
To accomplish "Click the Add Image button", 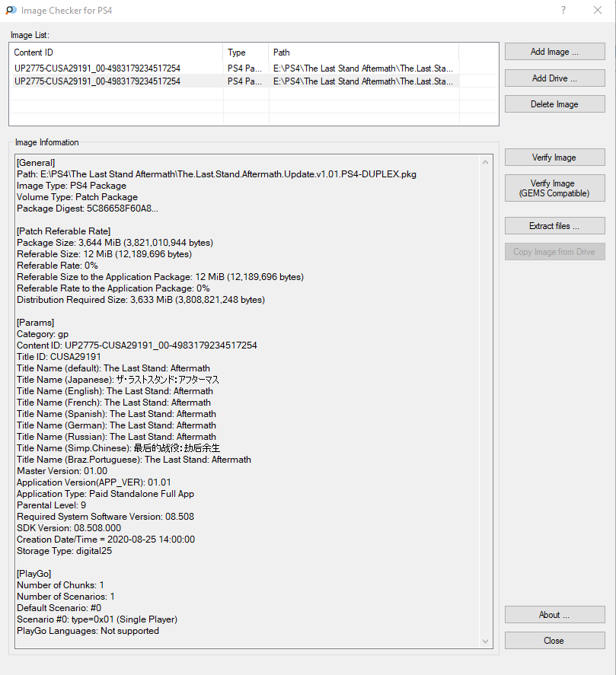I will click(555, 52).
